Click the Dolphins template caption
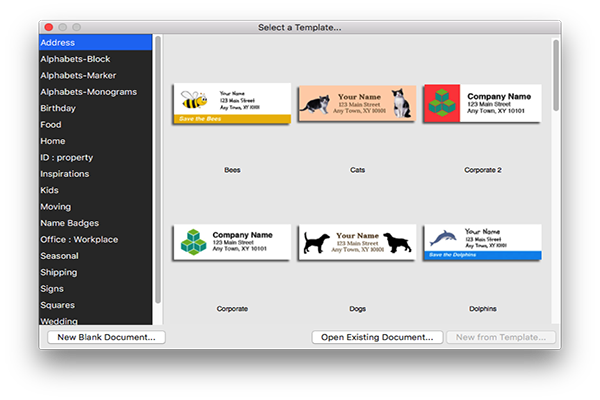 point(483,309)
